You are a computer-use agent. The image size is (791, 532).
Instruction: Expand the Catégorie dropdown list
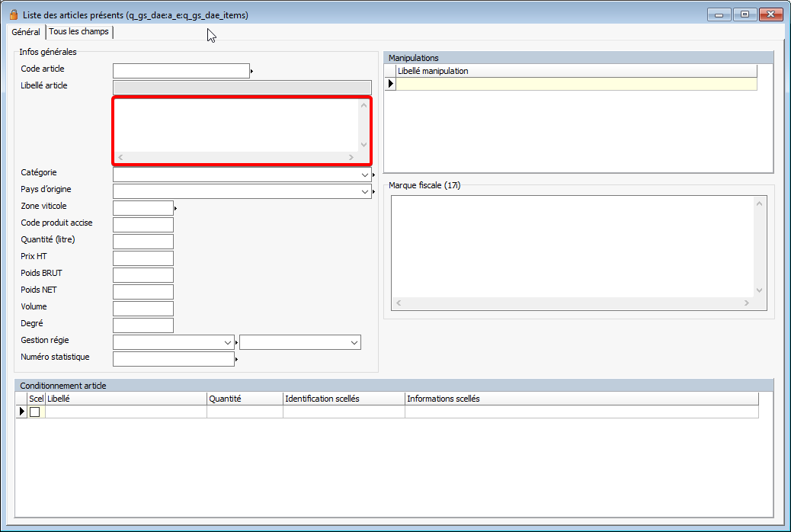pos(365,175)
